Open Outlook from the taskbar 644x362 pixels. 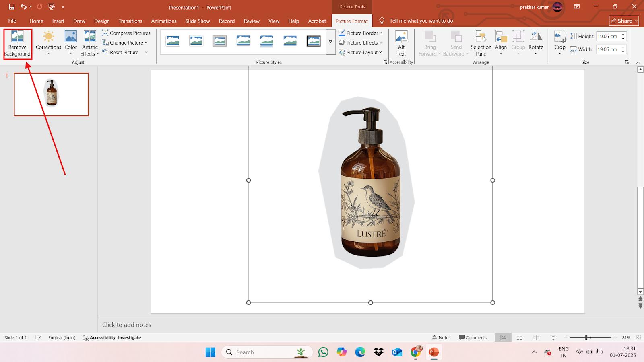click(x=397, y=352)
